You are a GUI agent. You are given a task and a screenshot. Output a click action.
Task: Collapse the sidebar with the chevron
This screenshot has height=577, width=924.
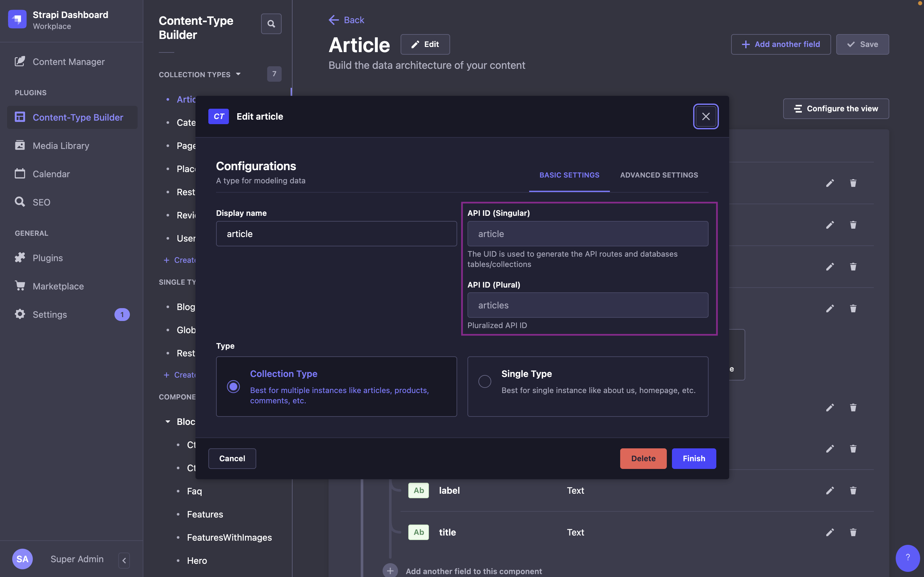pos(124,560)
